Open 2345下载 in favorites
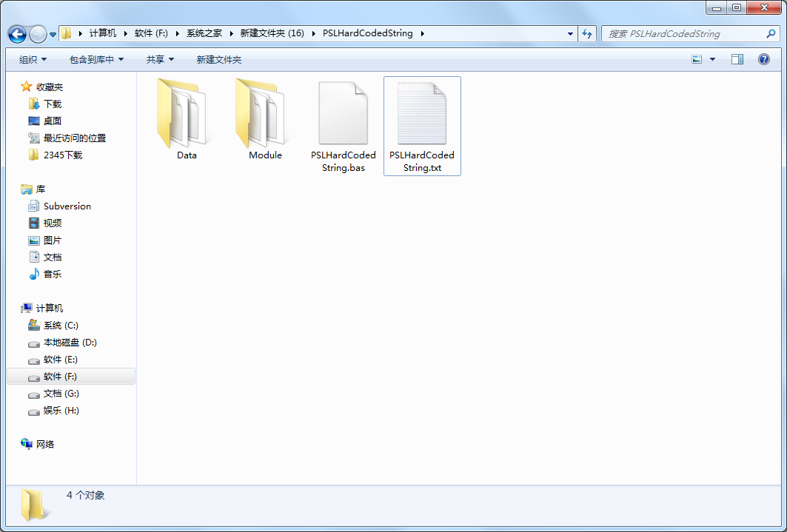Screen dimensions: 787x532 (x=63, y=155)
